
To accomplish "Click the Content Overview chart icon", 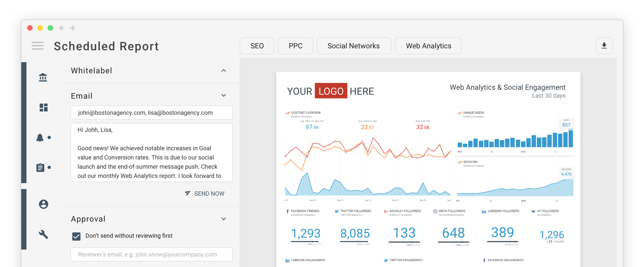I will pyautogui.click(x=287, y=113).
